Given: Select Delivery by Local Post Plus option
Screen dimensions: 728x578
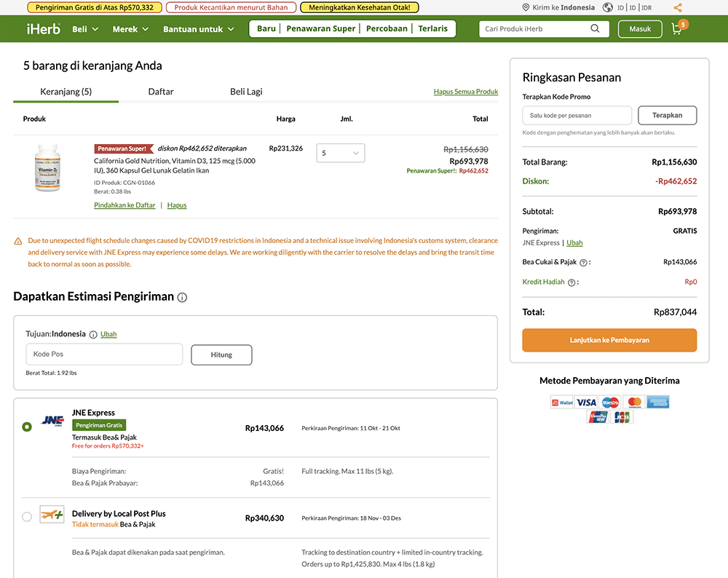Looking at the screenshot, I should (27, 517).
